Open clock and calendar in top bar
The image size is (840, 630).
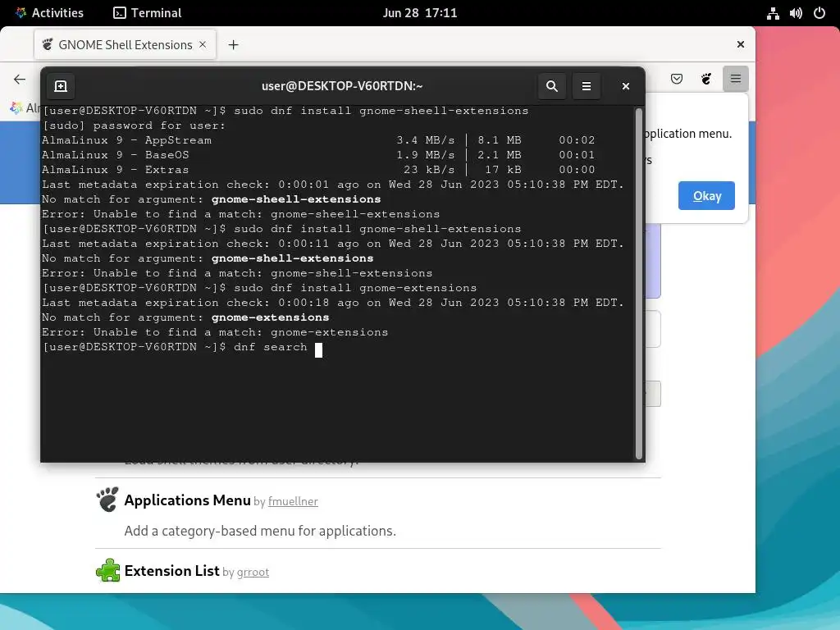click(x=420, y=13)
